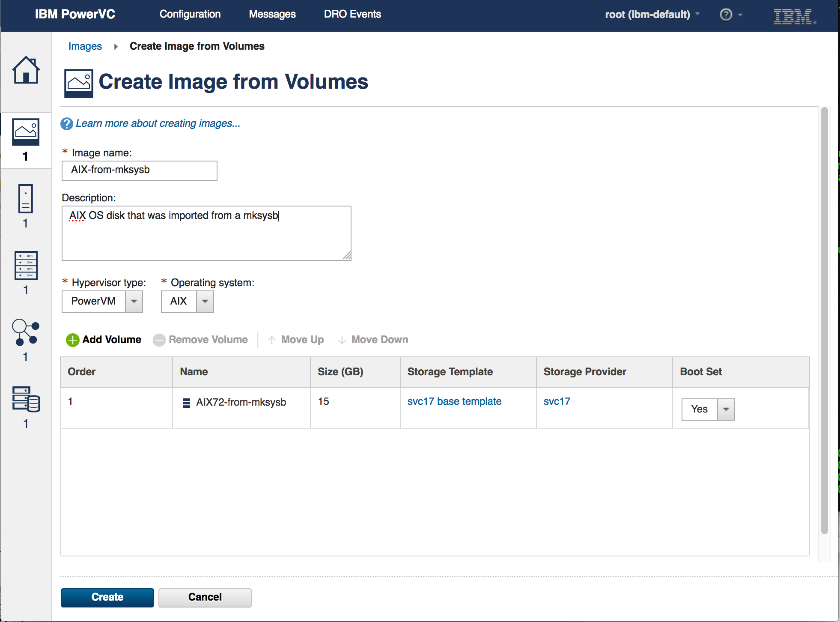Click the green plus Add Volume icon
Screen dimensions: 840x622
tap(73, 340)
